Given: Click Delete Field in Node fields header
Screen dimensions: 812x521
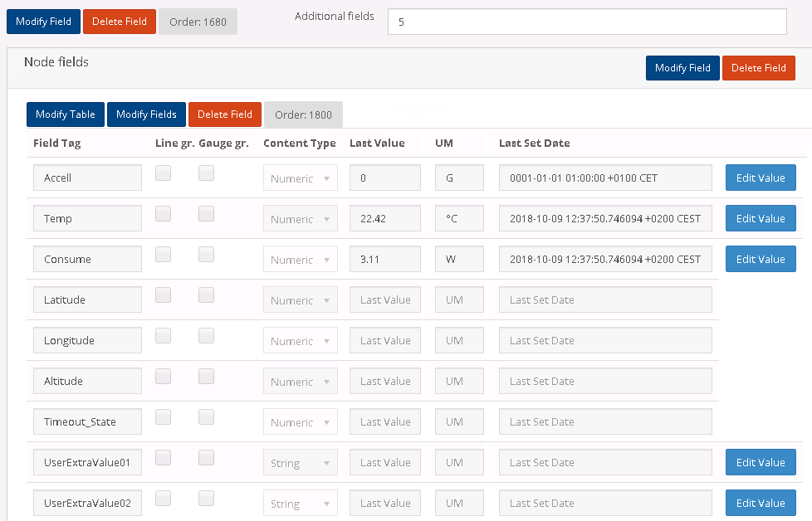Looking at the screenshot, I should tap(758, 68).
